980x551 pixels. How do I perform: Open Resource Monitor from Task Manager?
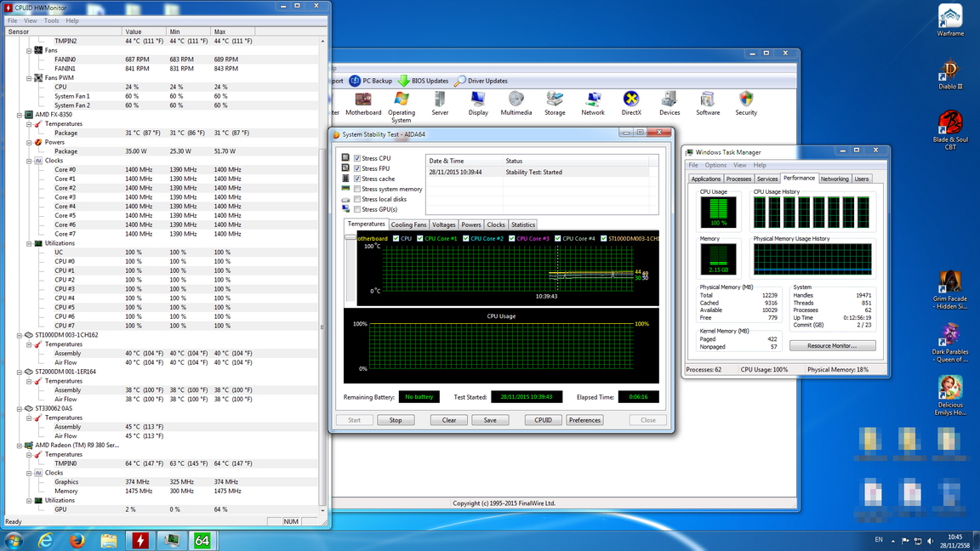click(x=833, y=346)
